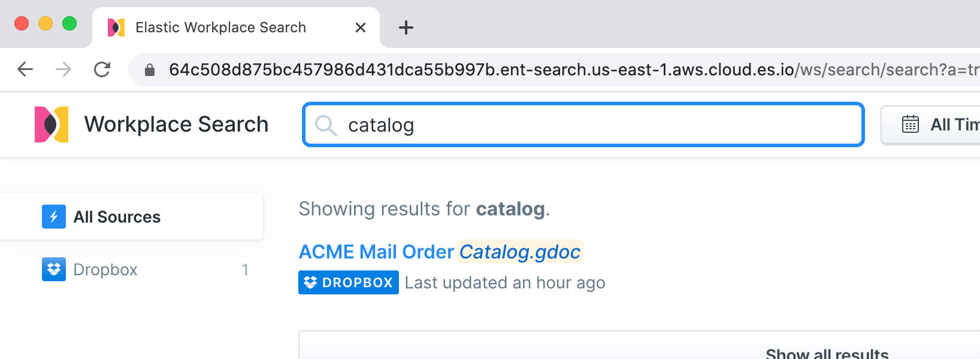Click the padlock icon in the address bar
This screenshot has height=359, width=980.
151,69
